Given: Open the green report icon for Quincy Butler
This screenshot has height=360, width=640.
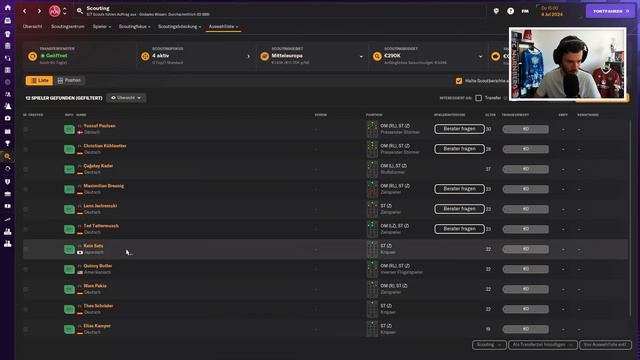Looking at the screenshot, I should 69,269.
